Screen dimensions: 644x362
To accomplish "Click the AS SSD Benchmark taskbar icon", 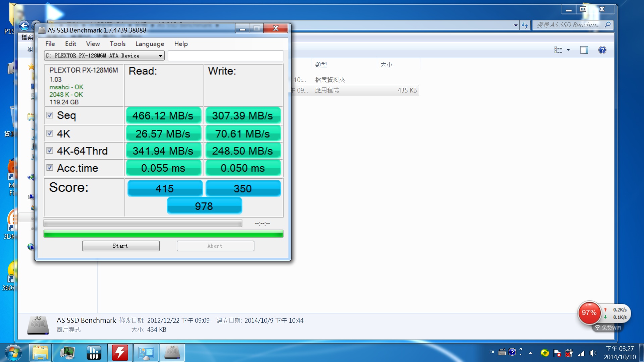I will (x=172, y=353).
